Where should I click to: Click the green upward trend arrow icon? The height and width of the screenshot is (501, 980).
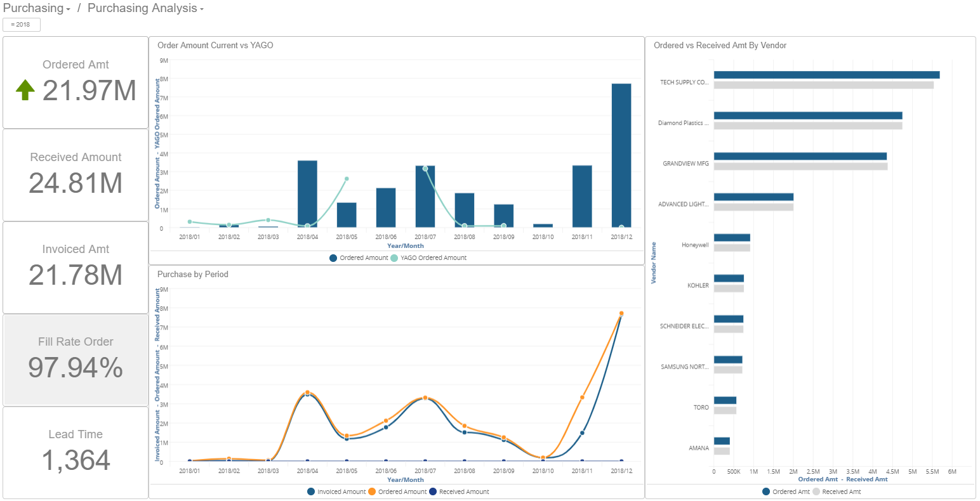coord(24,90)
